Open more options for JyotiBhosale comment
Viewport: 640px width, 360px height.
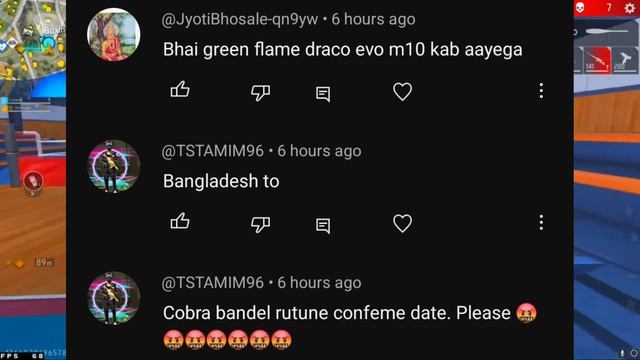coord(541,91)
